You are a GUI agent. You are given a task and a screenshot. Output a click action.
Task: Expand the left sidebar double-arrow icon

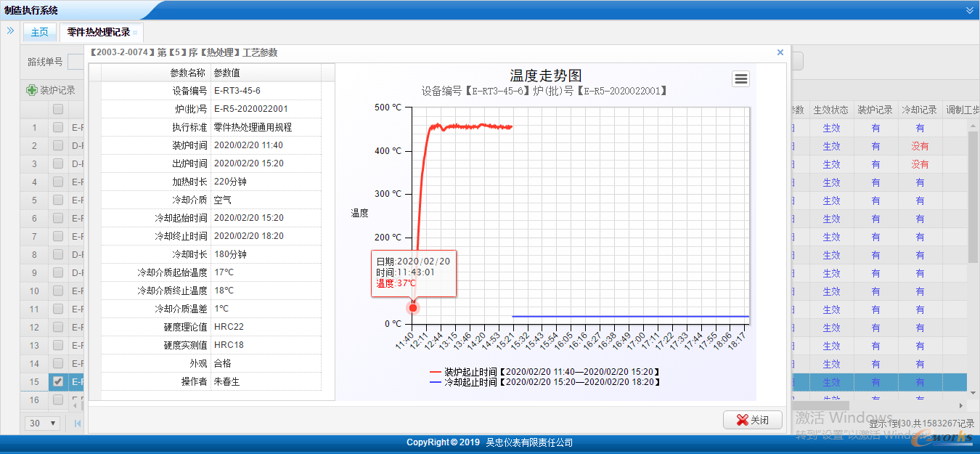(10, 31)
